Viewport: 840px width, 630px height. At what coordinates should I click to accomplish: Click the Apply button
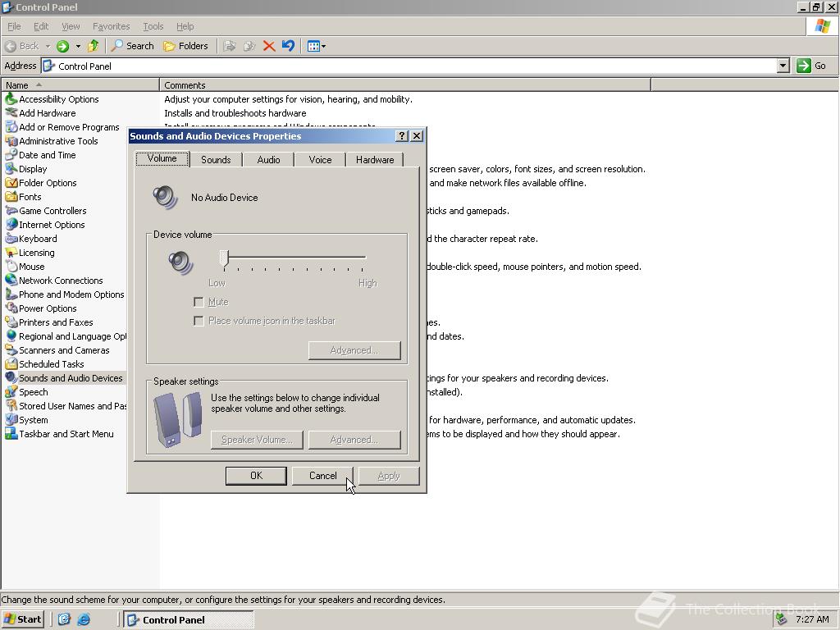(388, 476)
